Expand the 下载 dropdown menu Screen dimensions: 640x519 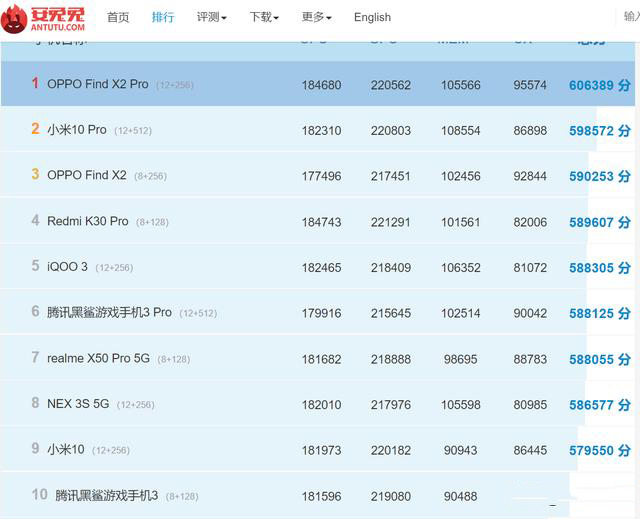(264, 17)
